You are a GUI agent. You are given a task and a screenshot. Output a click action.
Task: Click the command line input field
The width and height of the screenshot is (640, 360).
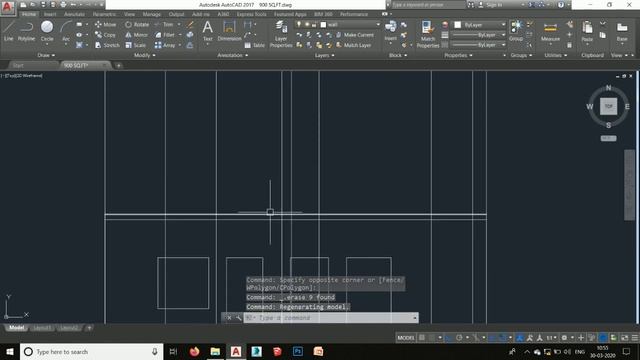(331, 318)
